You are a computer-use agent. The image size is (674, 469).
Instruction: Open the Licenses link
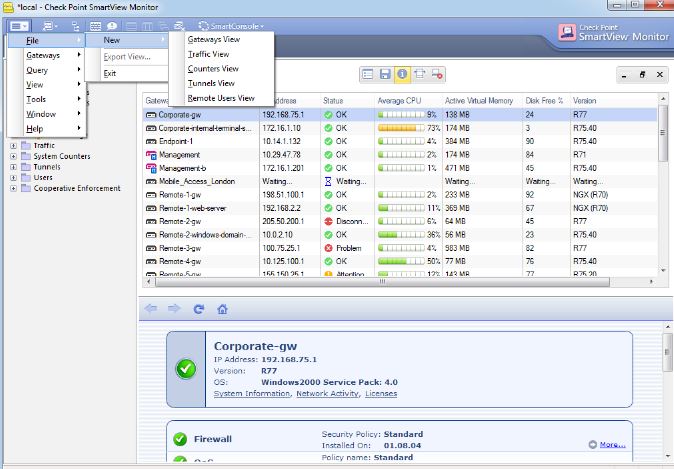[381, 394]
